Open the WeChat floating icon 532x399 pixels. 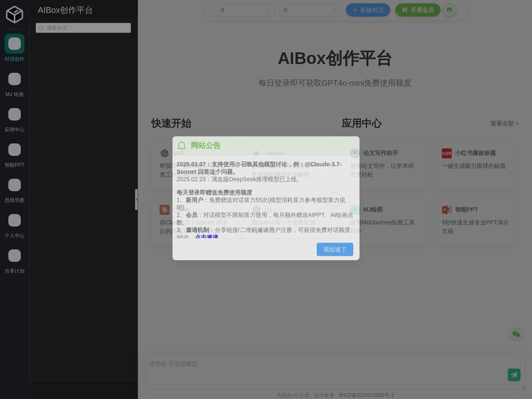pos(516,334)
